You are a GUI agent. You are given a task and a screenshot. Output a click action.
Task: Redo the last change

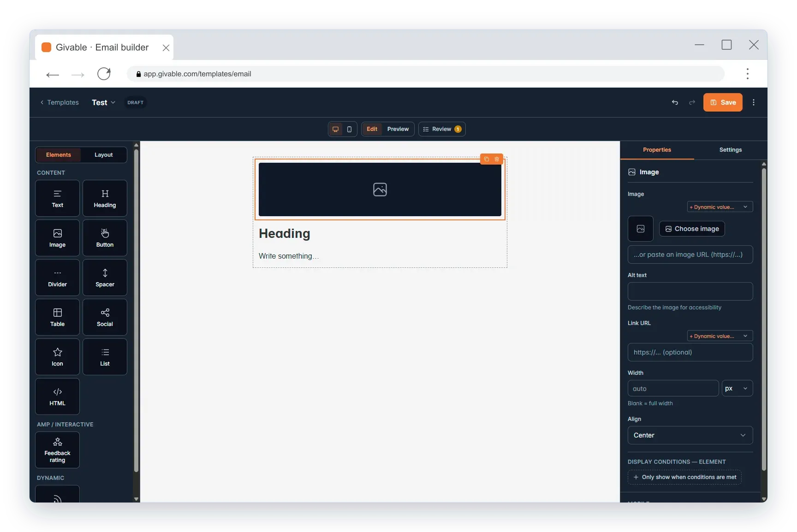(692, 102)
